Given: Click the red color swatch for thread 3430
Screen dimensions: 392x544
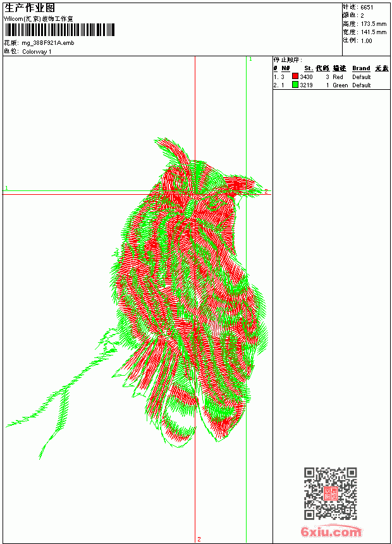Looking at the screenshot, I should tap(295, 77).
